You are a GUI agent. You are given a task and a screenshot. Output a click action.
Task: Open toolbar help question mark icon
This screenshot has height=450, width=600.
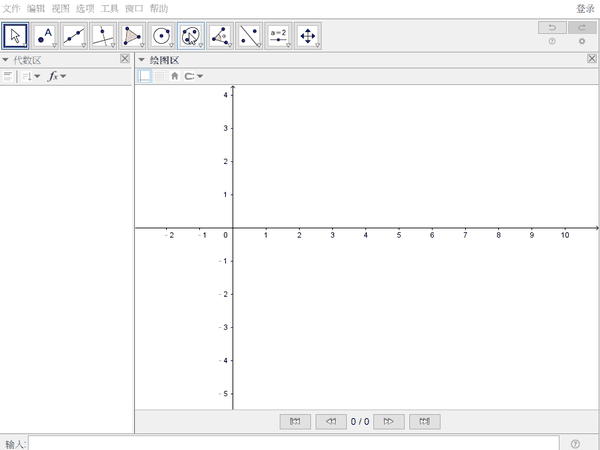tap(552, 41)
